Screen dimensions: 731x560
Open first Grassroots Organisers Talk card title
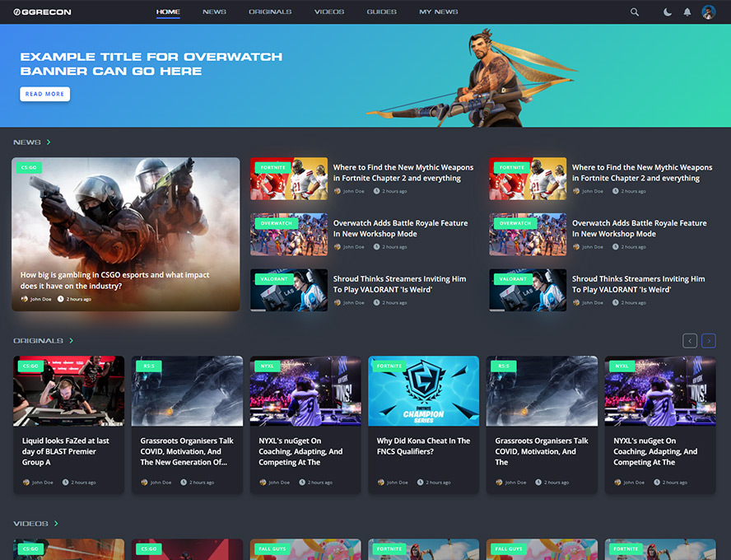pos(187,451)
